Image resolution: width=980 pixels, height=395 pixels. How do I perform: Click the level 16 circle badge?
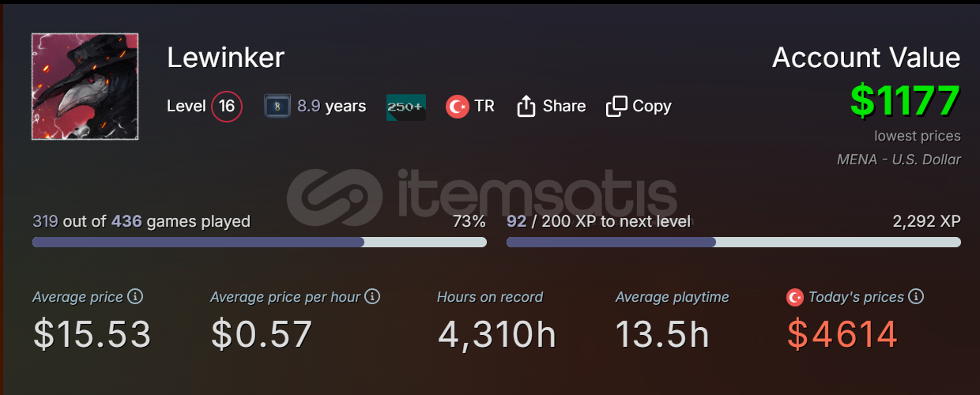pos(227,106)
